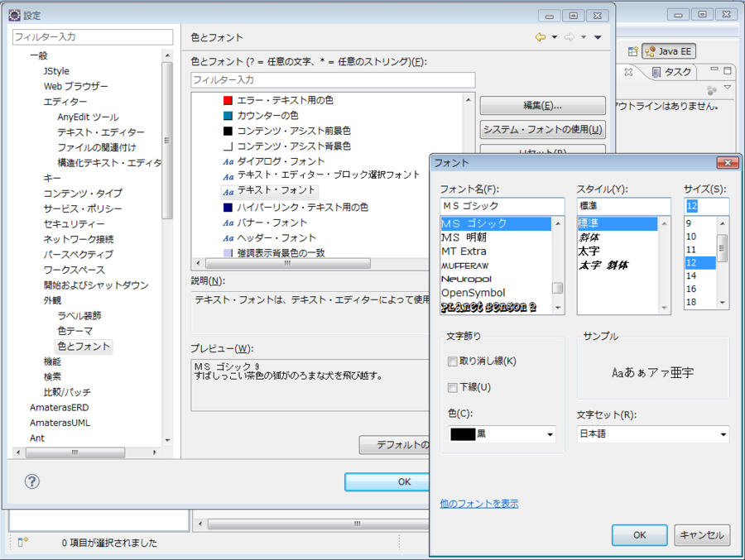Select テキスト・エディター・ブロック選択フォント item

coord(321,175)
